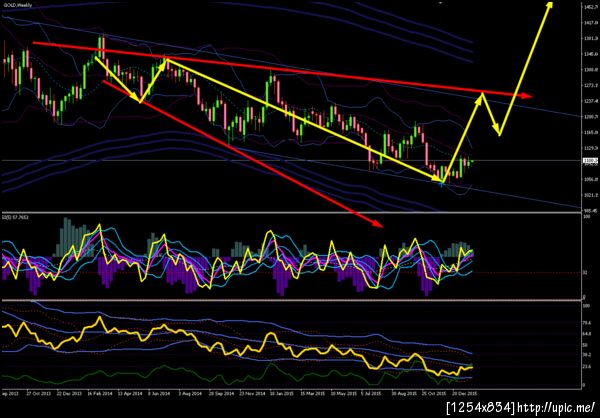The width and height of the screenshot is (600, 418).
Task: Click the 16 Feb 2014 date label
Action: tap(99, 393)
